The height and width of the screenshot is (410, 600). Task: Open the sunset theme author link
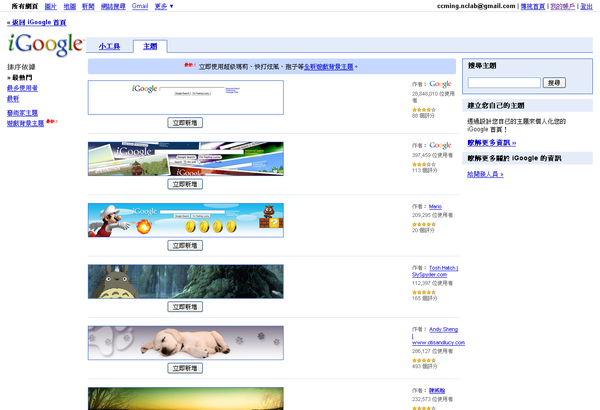437,390
